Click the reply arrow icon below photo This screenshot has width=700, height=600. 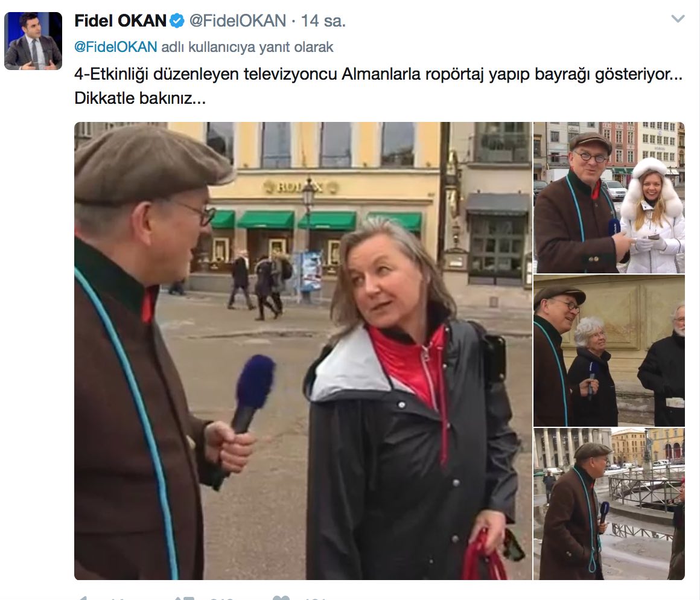(x=83, y=598)
